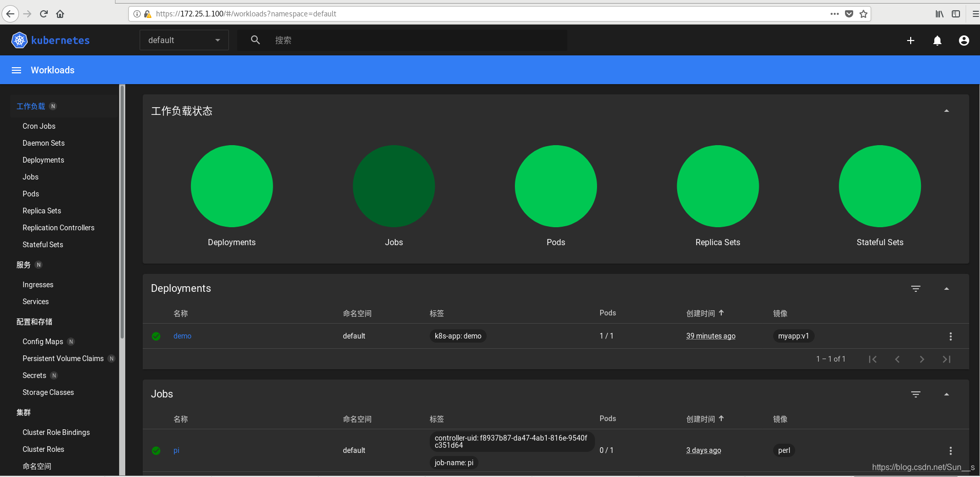Save page to Pocket icon

(849, 14)
